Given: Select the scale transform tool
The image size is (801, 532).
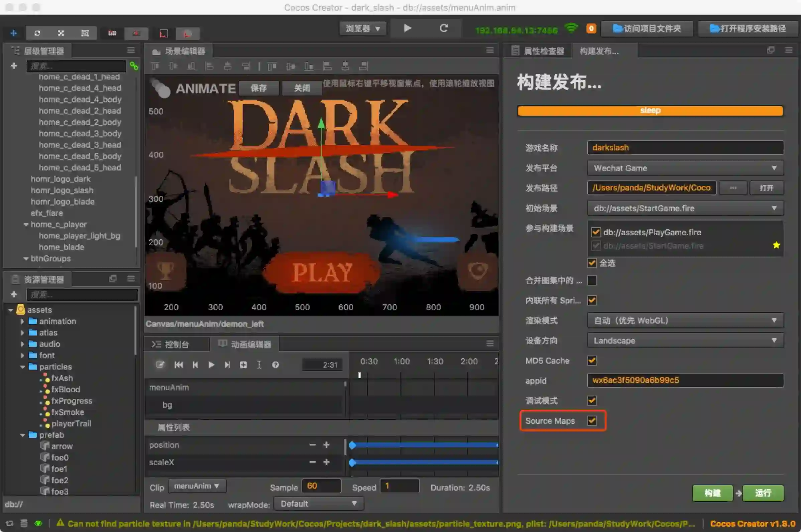Looking at the screenshot, I should tap(61, 33).
